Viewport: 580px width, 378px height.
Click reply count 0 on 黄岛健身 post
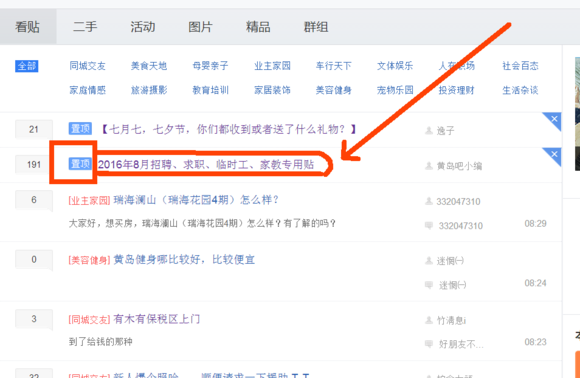pos(34,260)
